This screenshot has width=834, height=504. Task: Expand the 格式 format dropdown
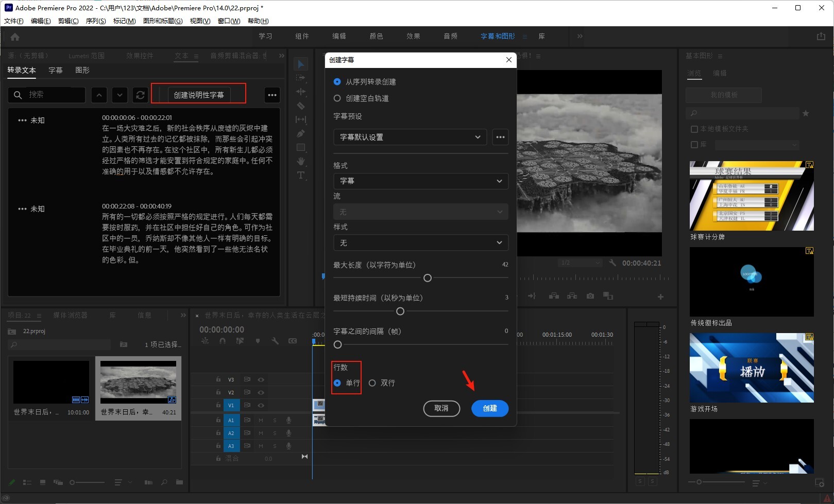coord(420,181)
